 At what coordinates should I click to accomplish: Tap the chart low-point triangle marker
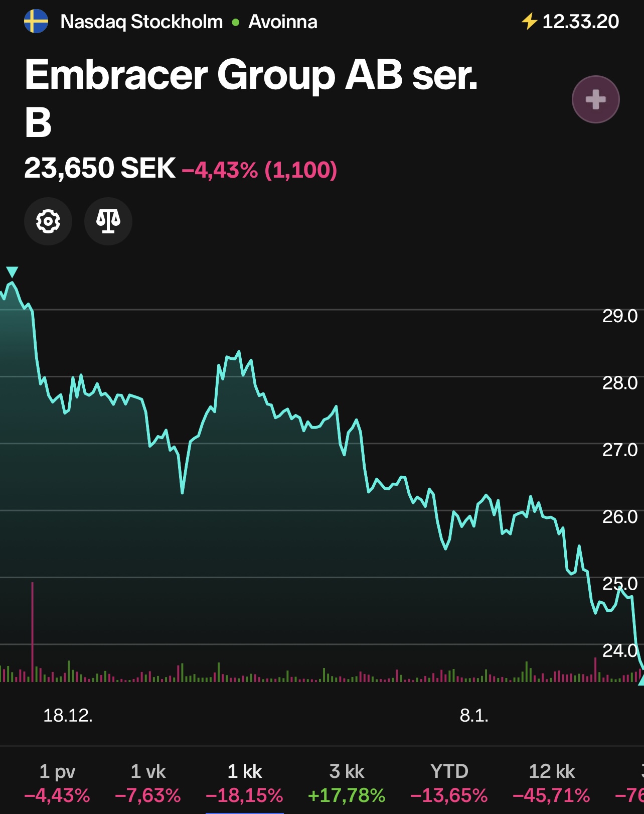[x=640, y=681]
